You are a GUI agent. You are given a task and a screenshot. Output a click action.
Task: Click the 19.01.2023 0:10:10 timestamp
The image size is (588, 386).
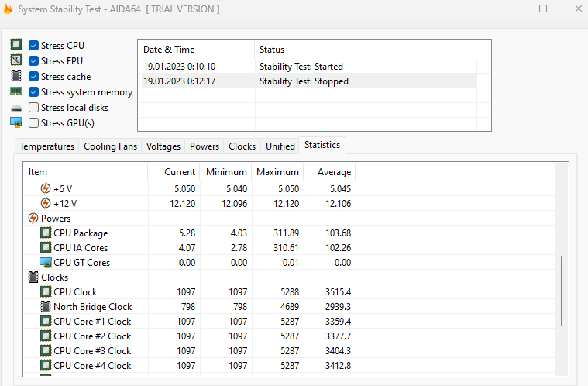tap(179, 67)
